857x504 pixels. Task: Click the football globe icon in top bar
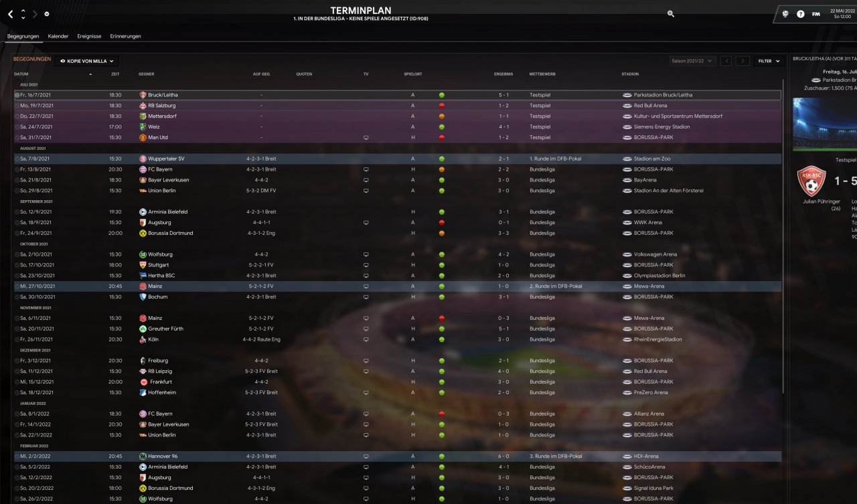coord(785,14)
